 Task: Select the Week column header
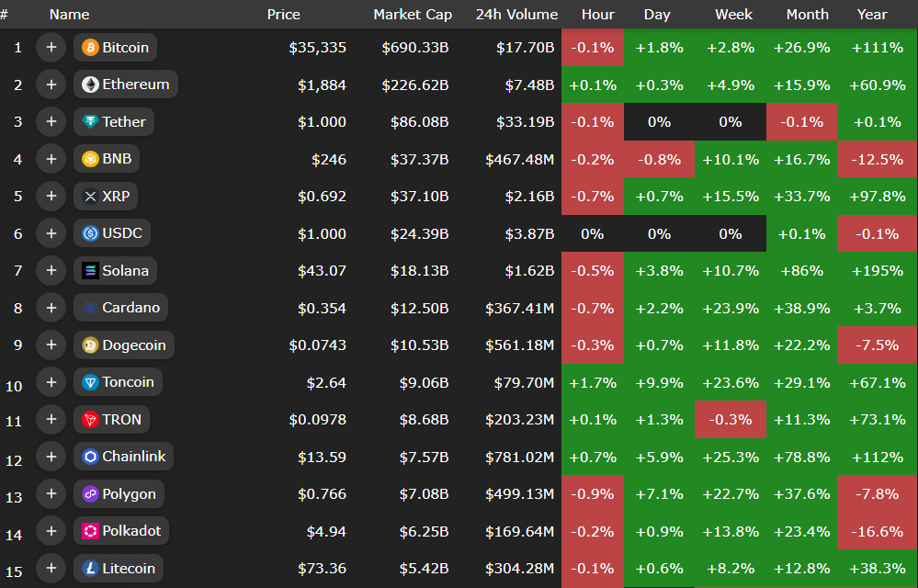(x=733, y=15)
